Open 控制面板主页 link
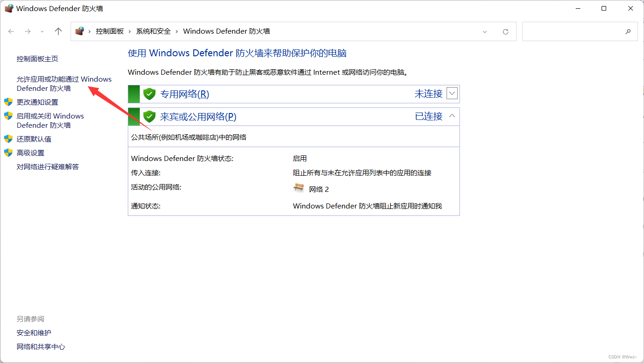This screenshot has width=644, height=363. pyautogui.click(x=37, y=59)
